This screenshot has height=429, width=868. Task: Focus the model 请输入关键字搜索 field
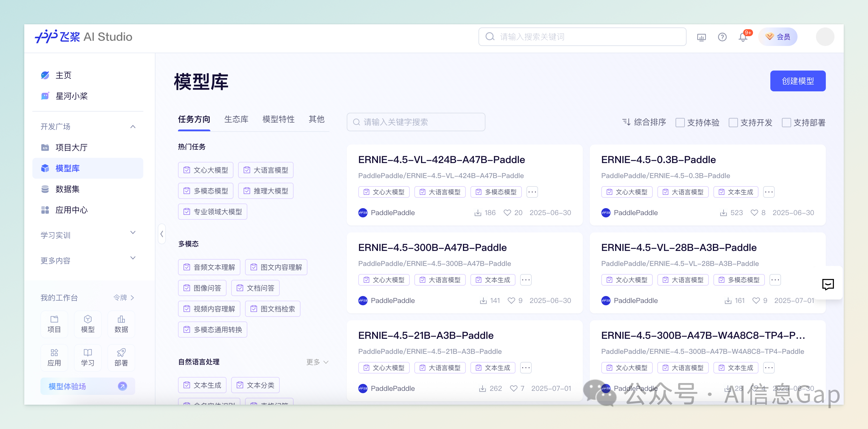click(x=416, y=122)
